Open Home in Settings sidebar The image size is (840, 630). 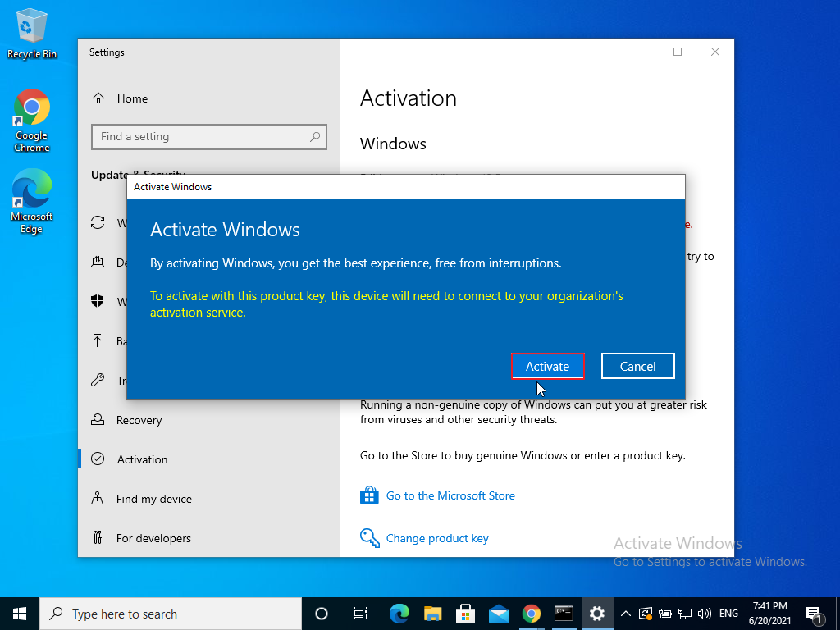tap(132, 98)
